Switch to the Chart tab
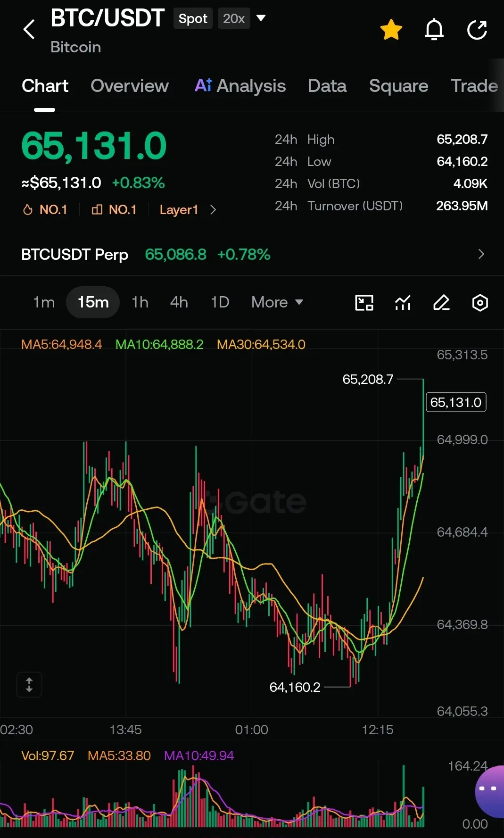This screenshot has width=504, height=838. pos(45,86)
